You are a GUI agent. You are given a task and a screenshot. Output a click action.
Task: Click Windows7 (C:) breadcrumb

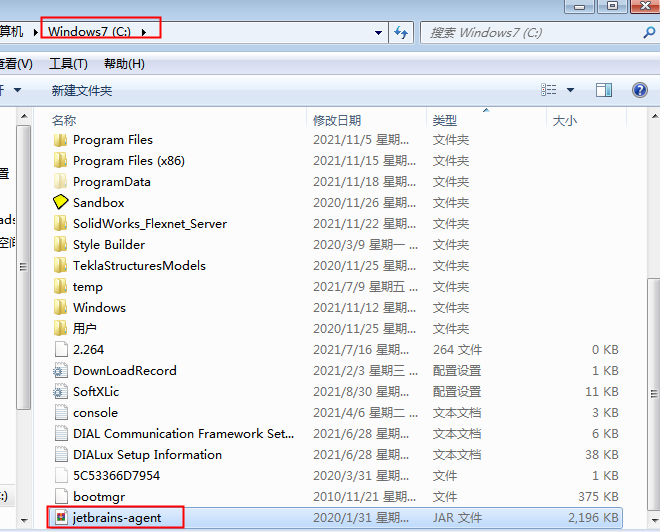(x=89, y=32)
